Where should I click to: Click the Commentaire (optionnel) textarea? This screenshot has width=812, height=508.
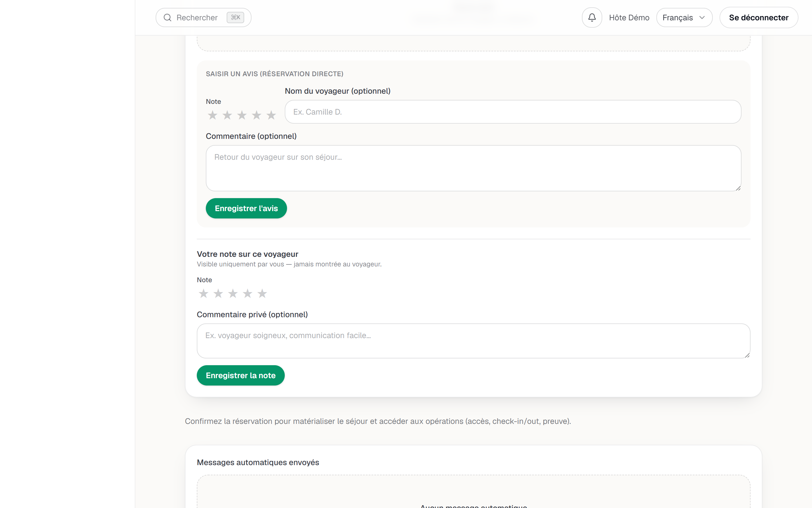click(473, 168)
